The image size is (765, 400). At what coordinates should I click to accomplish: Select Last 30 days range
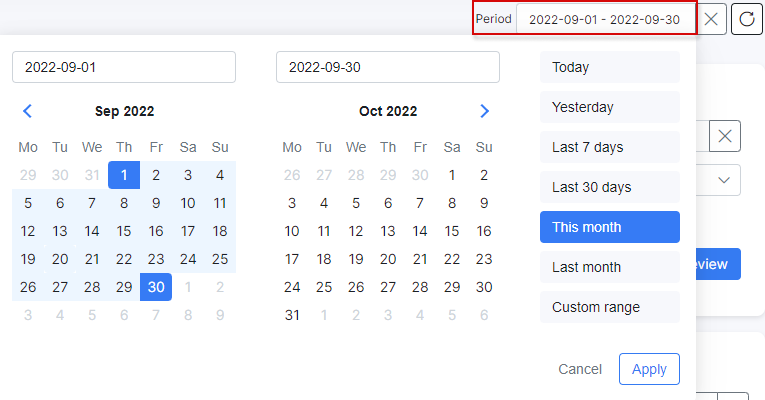pos(610,187)
